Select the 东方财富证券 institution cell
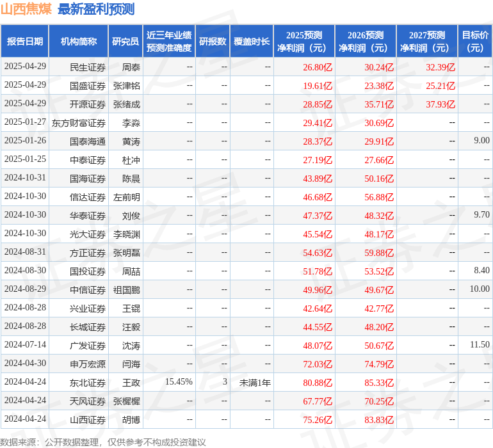 (79, 123)
